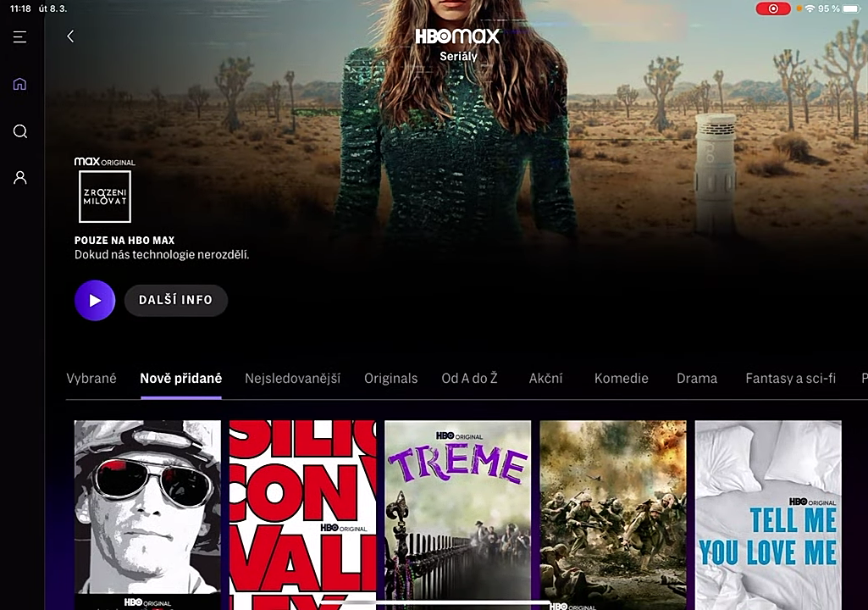
Task: Browse series Od A do Ž
Action: coord(469,378)
